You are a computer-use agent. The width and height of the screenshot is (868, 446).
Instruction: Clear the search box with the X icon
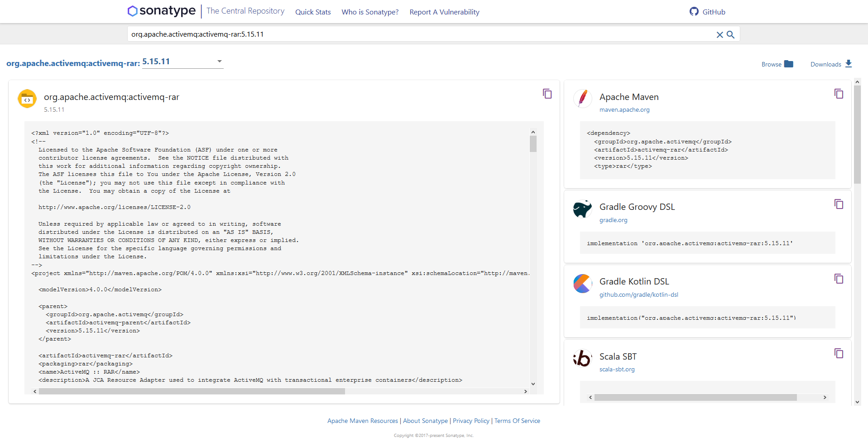[x=719, y=35]
